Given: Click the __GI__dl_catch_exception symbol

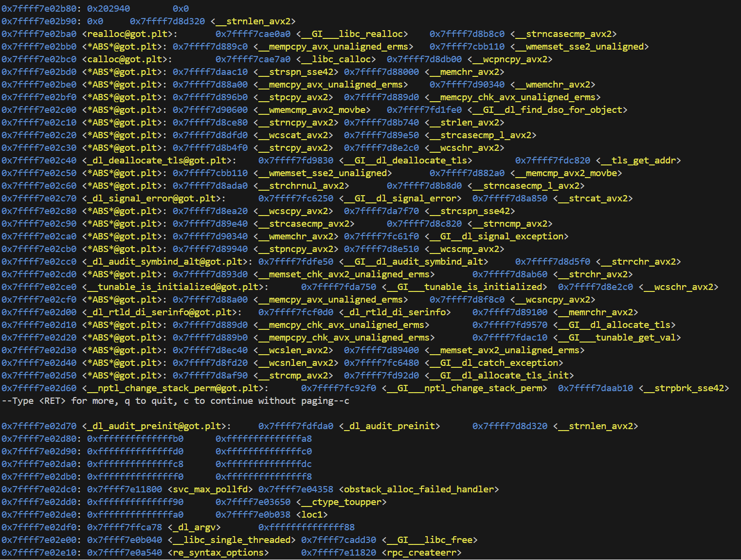Looking at the screenshot, I should pos(494,363).
